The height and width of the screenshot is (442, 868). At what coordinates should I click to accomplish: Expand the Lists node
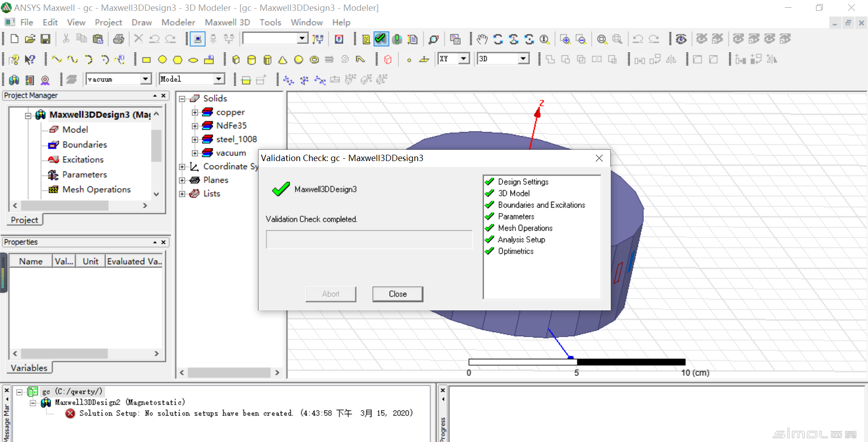182,194
